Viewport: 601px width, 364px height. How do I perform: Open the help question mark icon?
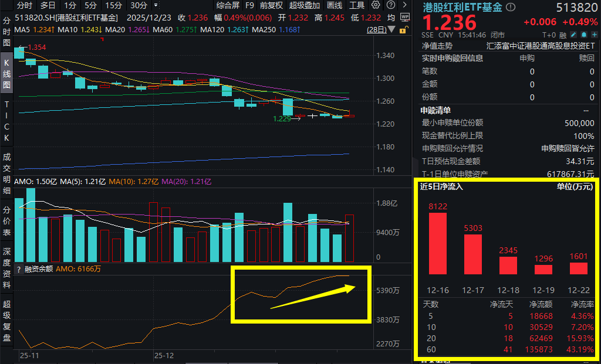click(x=391, y=5)
